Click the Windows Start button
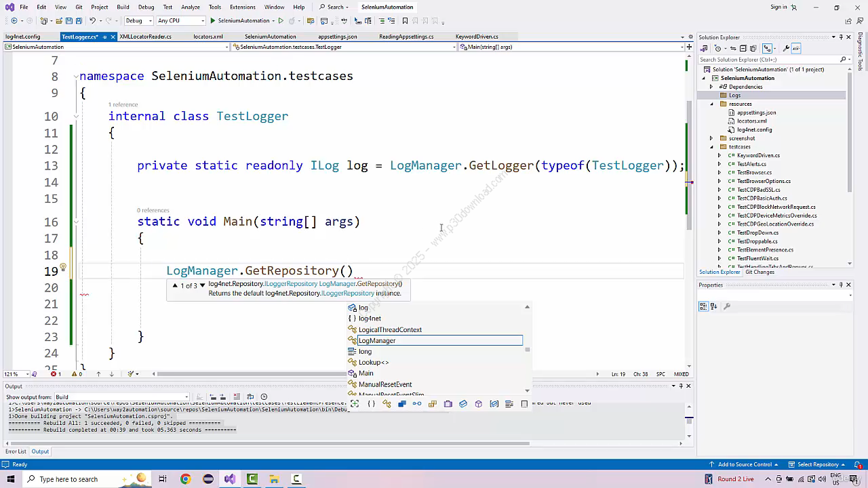This screenshot has height=488, width=868. pyautogui.click(x=10, y=479)
